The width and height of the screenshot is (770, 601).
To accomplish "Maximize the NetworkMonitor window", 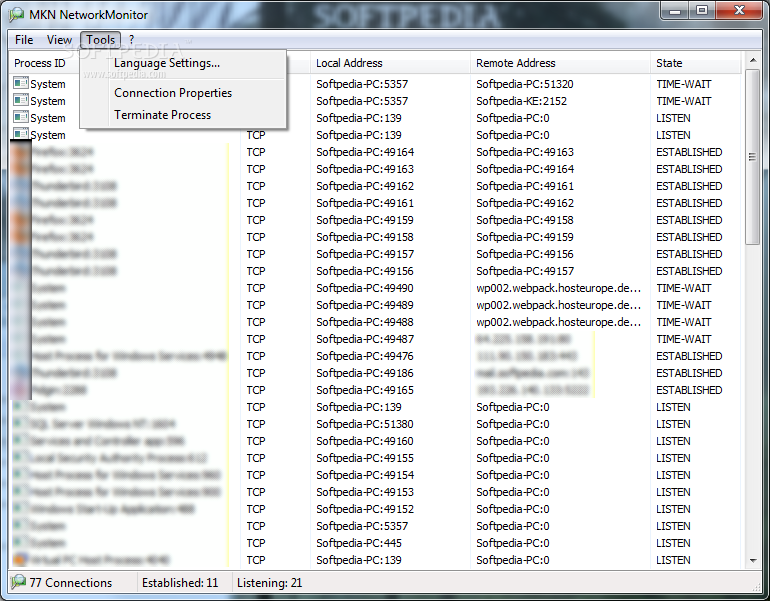I will [x=702, y=11].
